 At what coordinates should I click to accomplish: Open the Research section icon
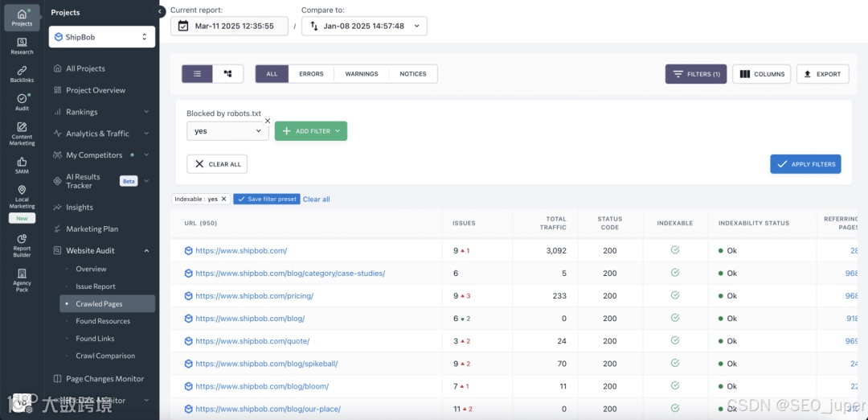coord(22,47)
